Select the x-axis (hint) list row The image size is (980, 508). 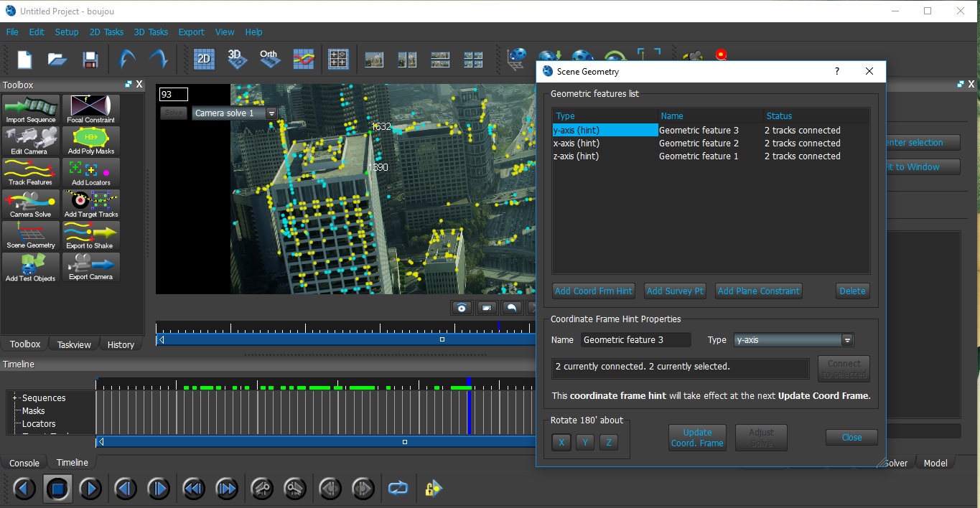tap(605, 144)
